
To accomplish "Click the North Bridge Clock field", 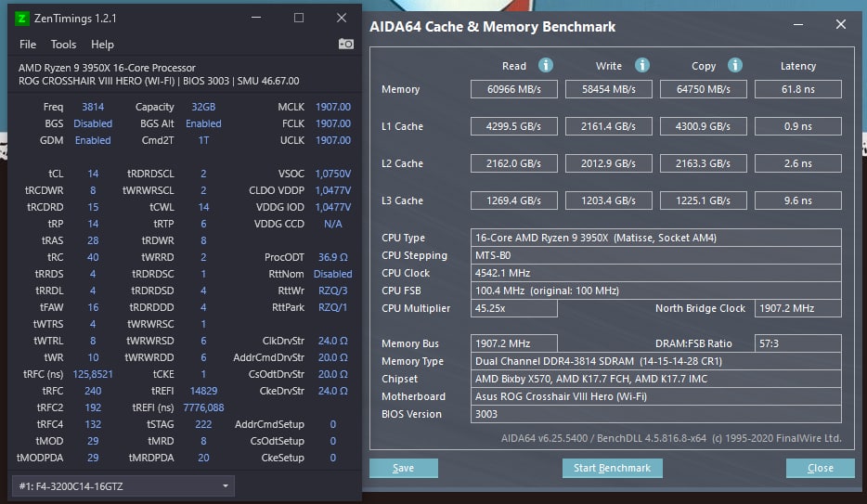I will point(798,308).
